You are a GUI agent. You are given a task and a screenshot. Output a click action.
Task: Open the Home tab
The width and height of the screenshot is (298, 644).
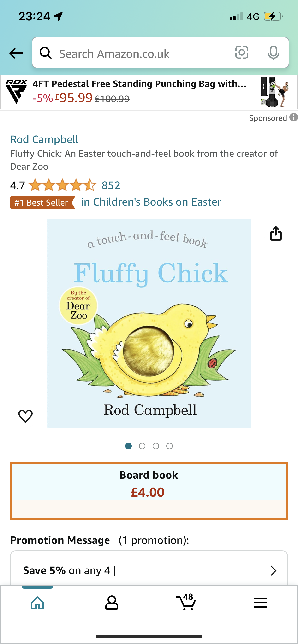point(38,603)
